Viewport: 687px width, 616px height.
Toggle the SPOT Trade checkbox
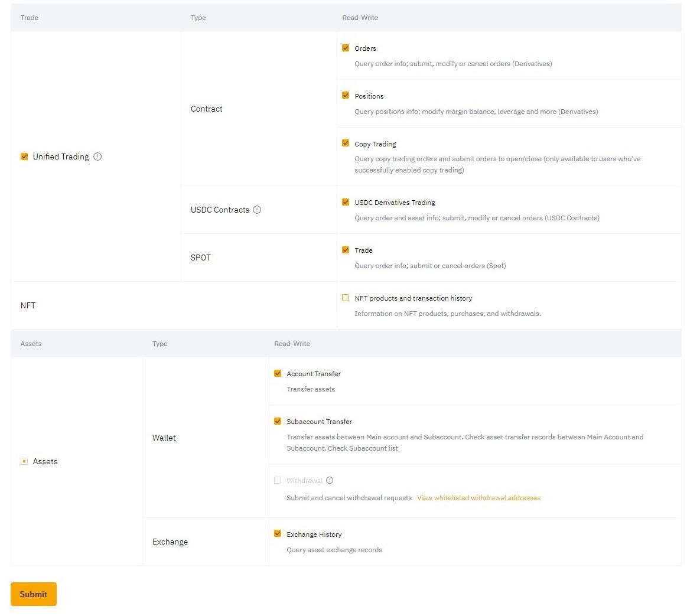tap(346, 250)
